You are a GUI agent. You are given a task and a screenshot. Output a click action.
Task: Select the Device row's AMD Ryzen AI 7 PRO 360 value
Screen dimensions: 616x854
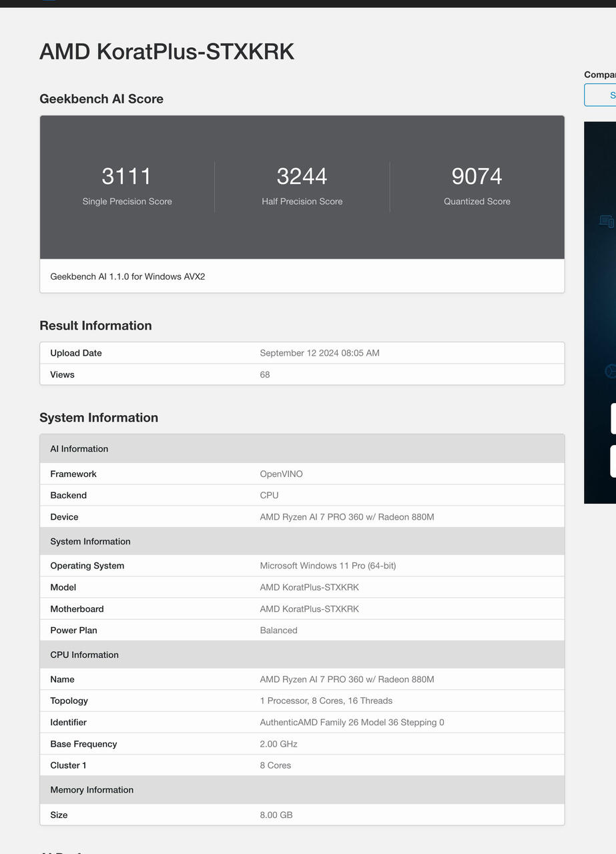pyautogui.click(x=347, y=517)
